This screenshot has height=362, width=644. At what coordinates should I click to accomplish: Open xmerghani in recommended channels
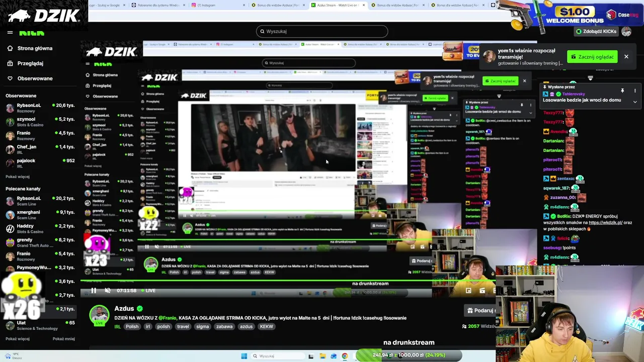tap(40, 215)
